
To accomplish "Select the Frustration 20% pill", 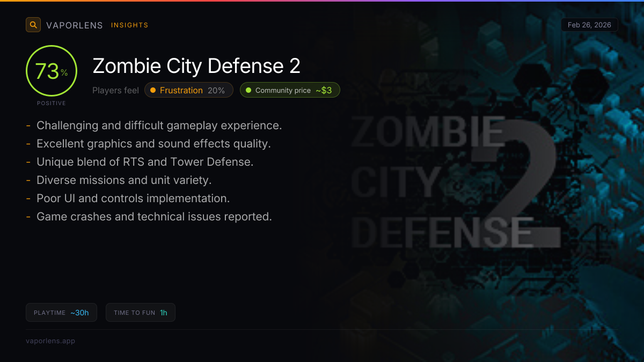I will (189, 90).
